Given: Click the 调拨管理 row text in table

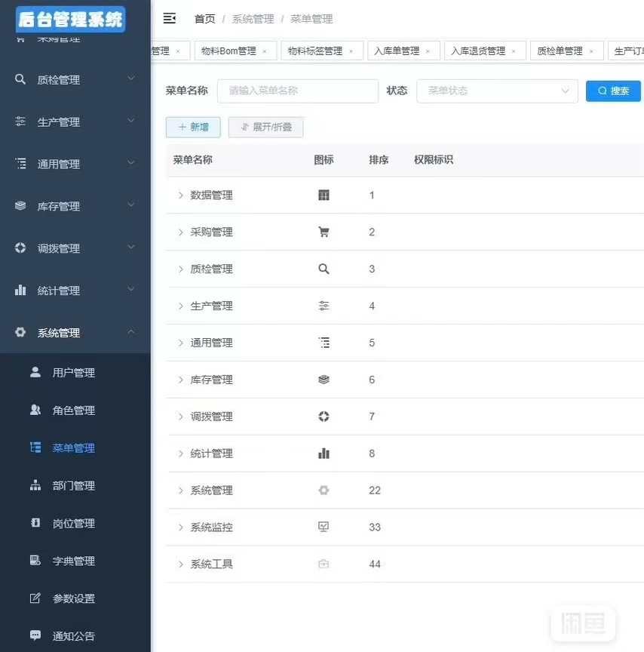Looking at the screenshot, I should click(x=211, y=417).
